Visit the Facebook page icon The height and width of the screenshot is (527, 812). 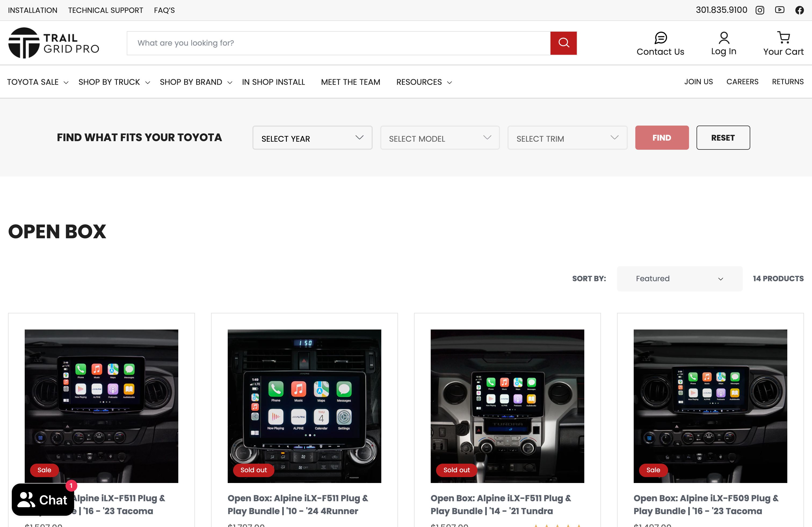[800, 10]
